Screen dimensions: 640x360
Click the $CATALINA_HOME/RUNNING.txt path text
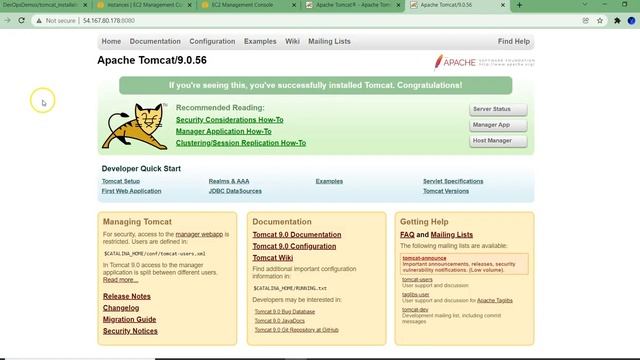pyautogui.click(x=290, y=288)
